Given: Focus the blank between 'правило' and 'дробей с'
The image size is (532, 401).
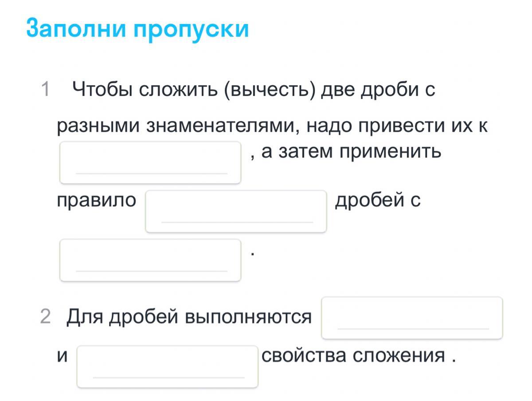Looking at the screenshot, I should [x=236, y=211].
